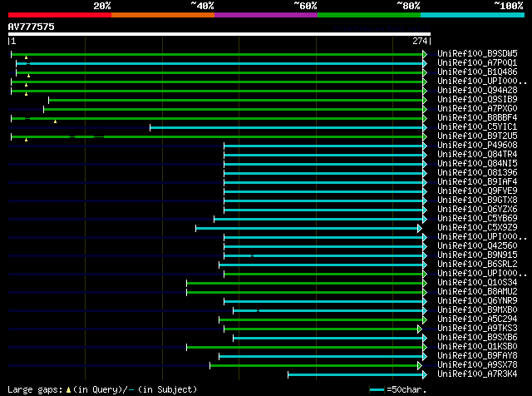Viewport: 532px width, 396px height.
Task: Open hit UniRef100_B1Q486
Action: (477, 72)
